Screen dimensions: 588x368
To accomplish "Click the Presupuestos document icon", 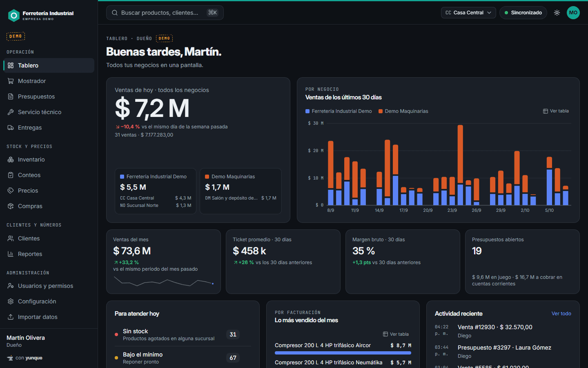I will (x=11, y=96).
